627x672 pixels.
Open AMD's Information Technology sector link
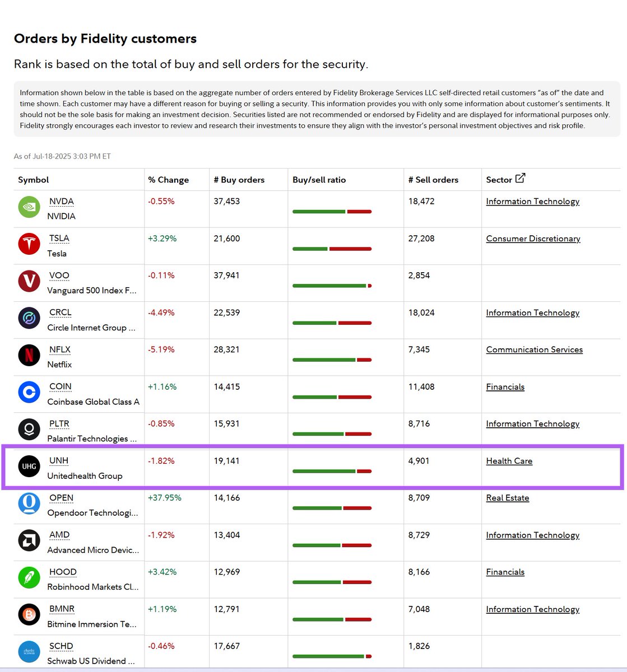533,535
